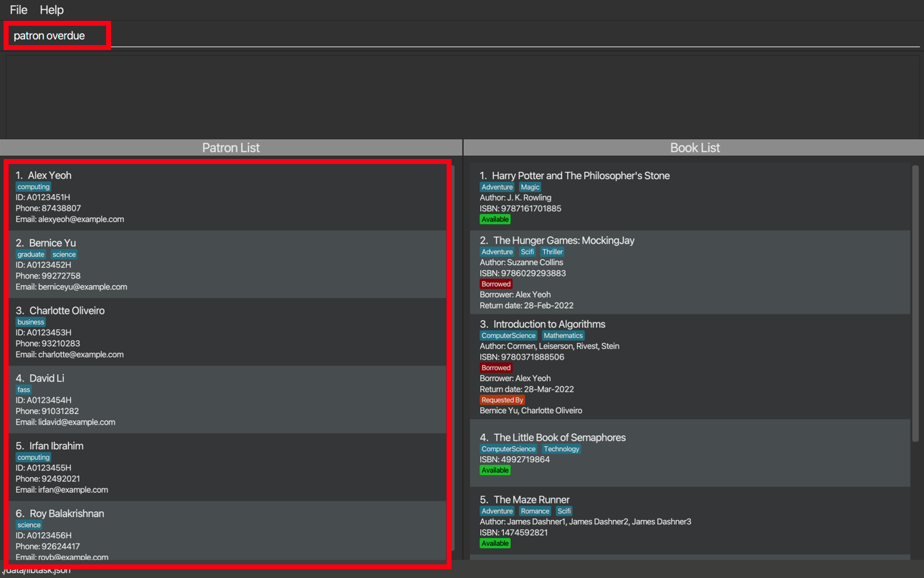Image resolution: width=924 pixels, height=578 pixels.
Task: Select the Book List header
Action: pyautogui.click(x=695, y=148)
